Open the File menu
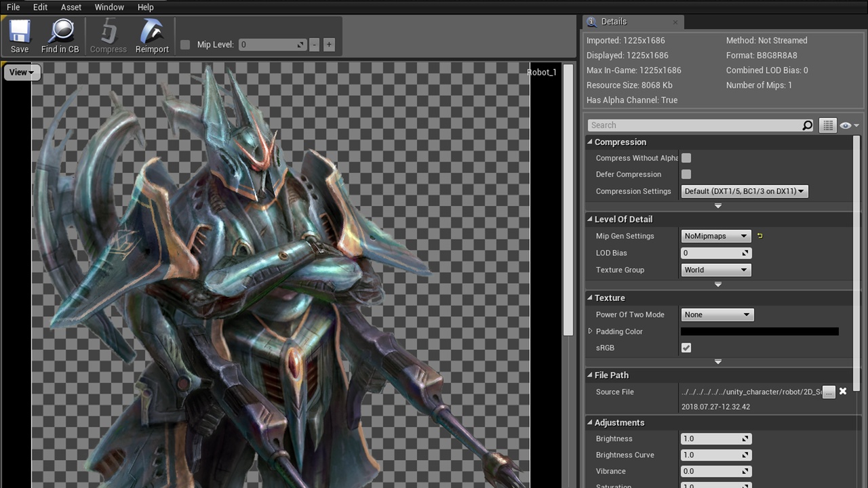The height and width of the screenshot is (488, 868). 13,7
